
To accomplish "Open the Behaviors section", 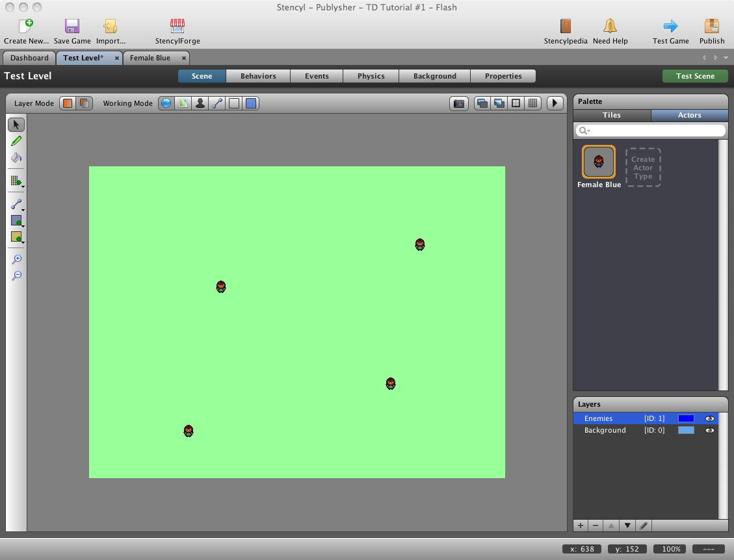I will 258,76.
